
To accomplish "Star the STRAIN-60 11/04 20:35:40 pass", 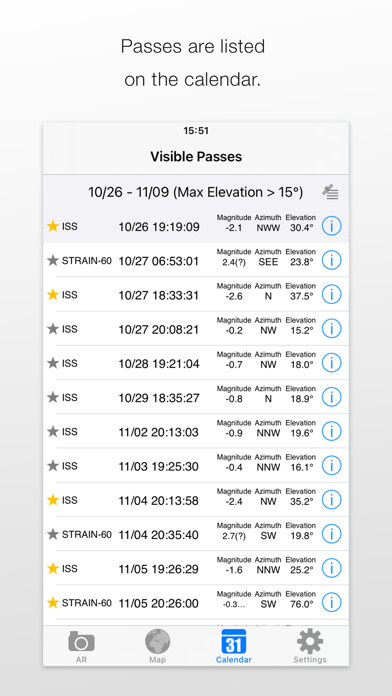I will pyautogui.click(x=53, y=534).
